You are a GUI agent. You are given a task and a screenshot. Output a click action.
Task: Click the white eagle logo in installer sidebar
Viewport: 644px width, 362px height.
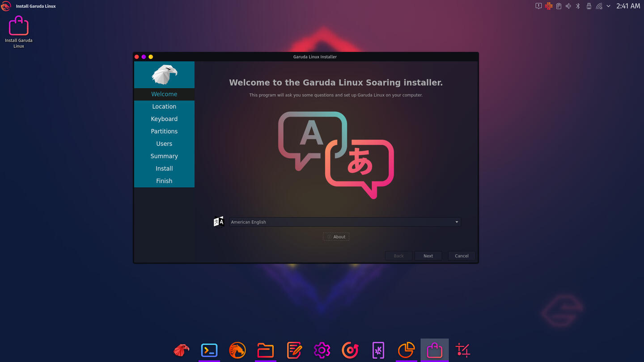pos(164,75)
